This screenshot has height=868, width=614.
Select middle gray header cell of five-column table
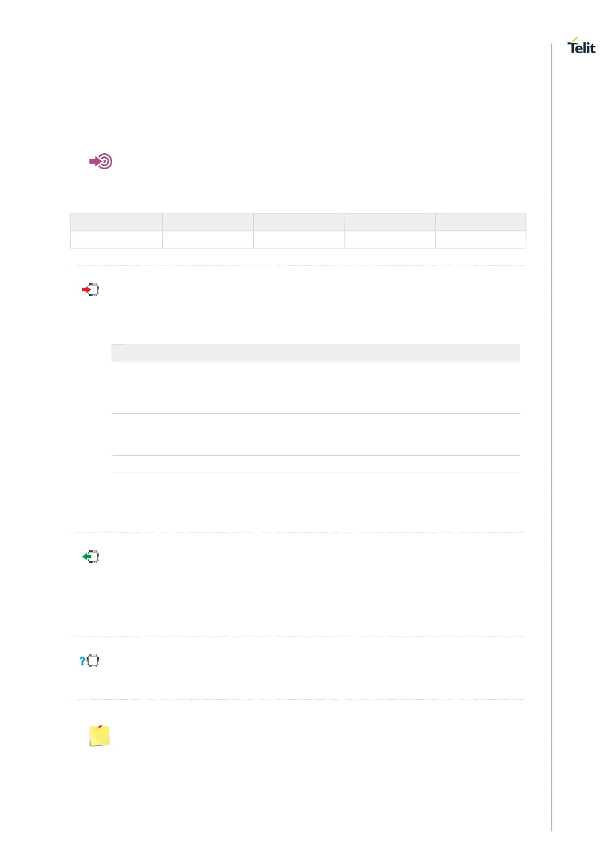coord(298,222)
